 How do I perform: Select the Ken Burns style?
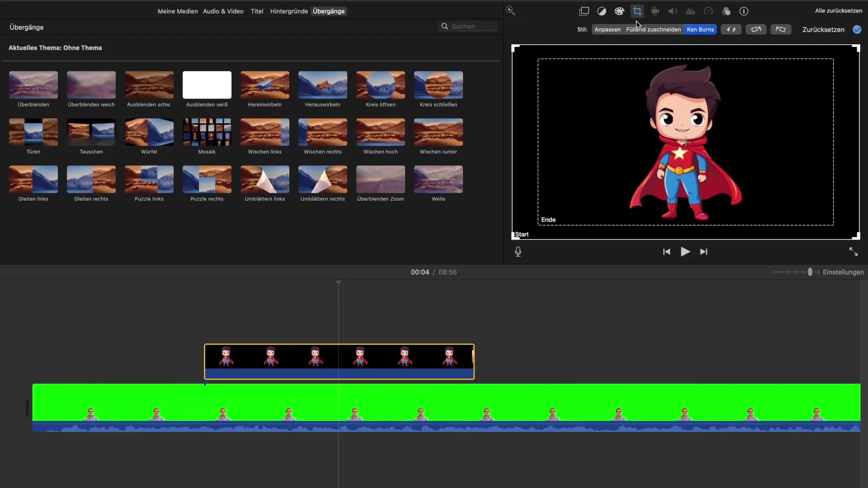click(700, 29)
